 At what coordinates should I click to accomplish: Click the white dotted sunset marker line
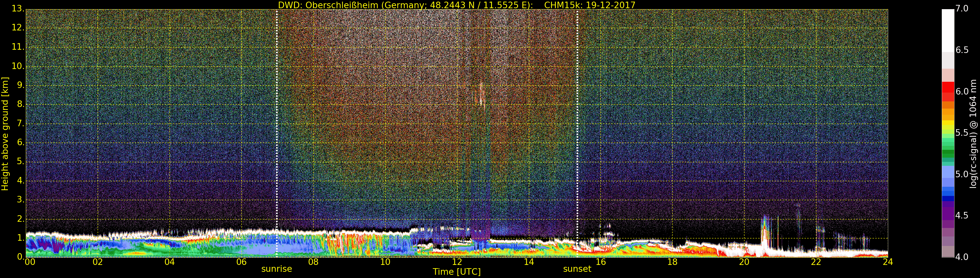[577, 133]
